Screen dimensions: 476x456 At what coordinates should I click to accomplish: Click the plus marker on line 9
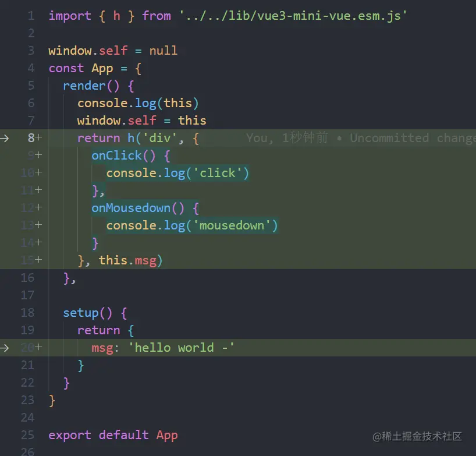38,155
